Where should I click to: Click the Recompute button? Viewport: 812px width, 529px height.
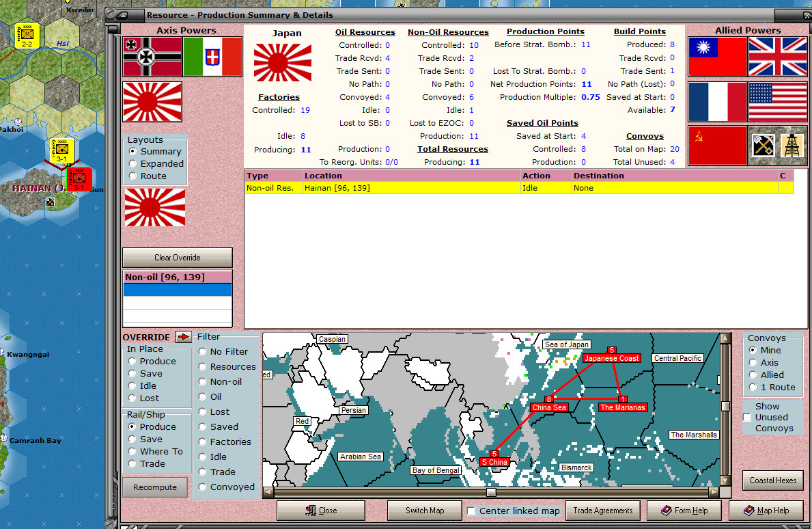pos(155,487)
